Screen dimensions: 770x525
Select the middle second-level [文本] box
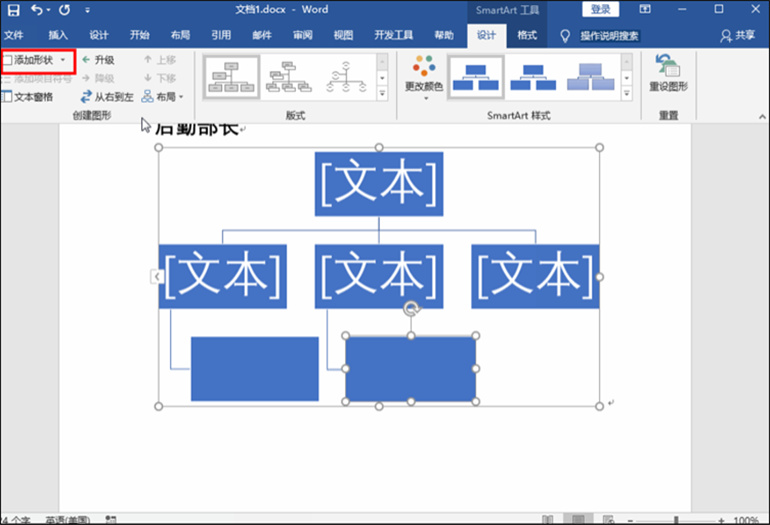[x=379, y=276]
